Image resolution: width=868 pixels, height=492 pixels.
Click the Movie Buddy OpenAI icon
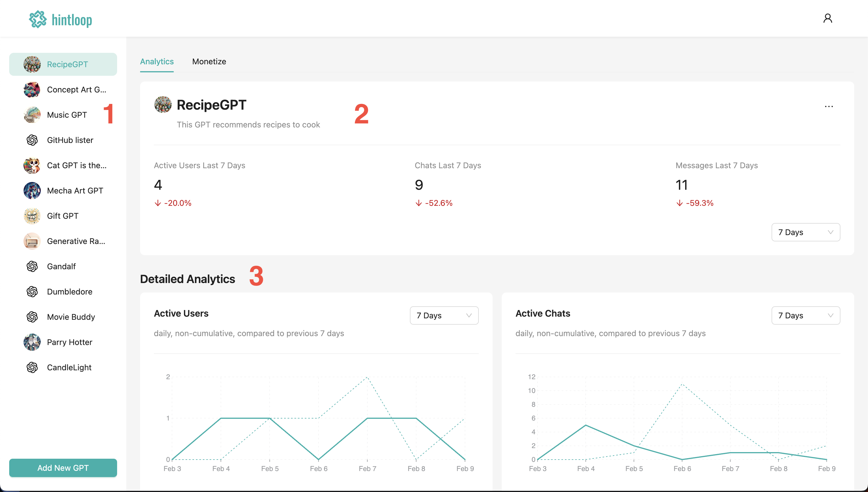point(32,317)
